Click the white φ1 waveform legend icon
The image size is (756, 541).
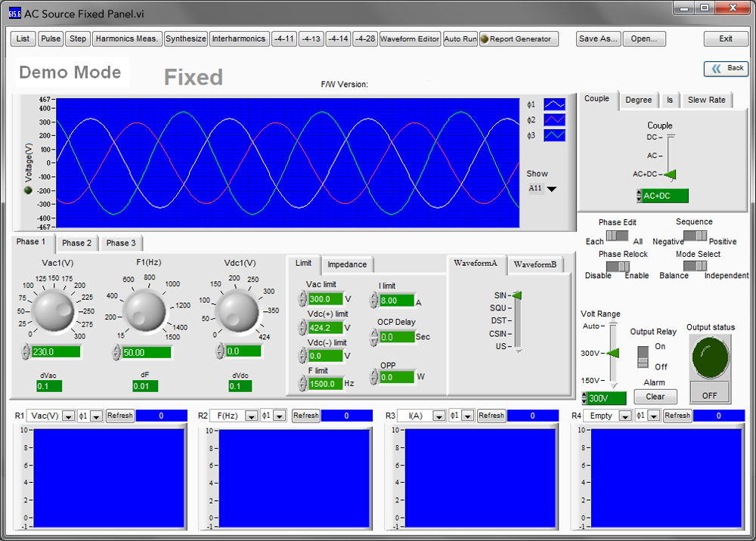554,104
